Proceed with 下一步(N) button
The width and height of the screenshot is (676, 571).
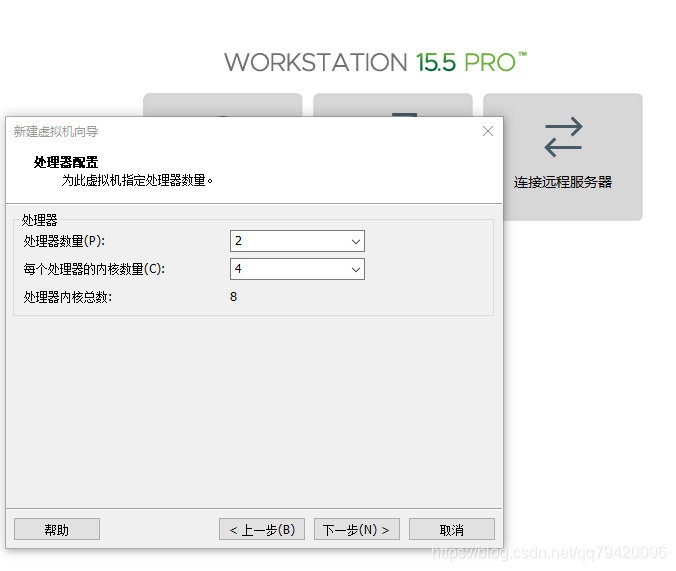click(357, 529)
